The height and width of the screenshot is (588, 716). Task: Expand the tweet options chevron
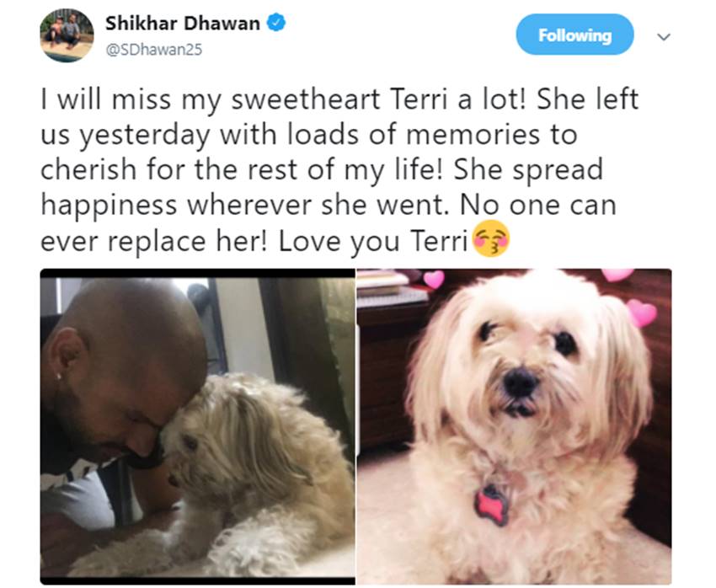pyautogui.click(x=664, y=36)
